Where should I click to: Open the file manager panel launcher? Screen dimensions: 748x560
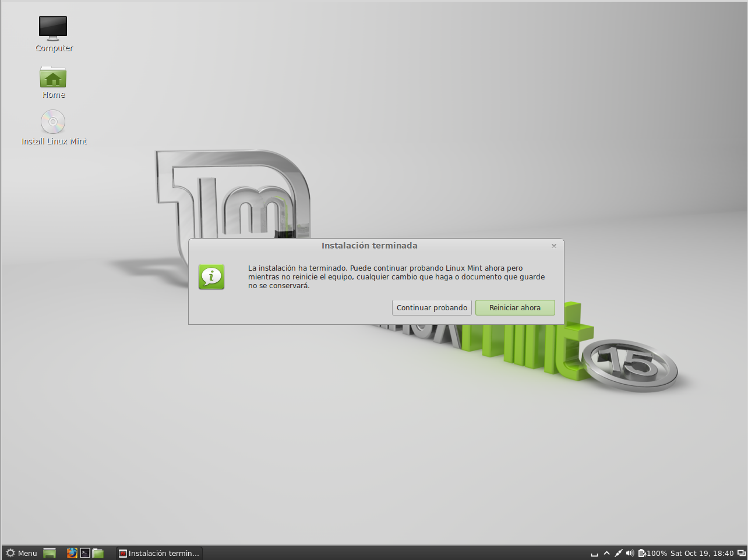(x=98, y=553)
